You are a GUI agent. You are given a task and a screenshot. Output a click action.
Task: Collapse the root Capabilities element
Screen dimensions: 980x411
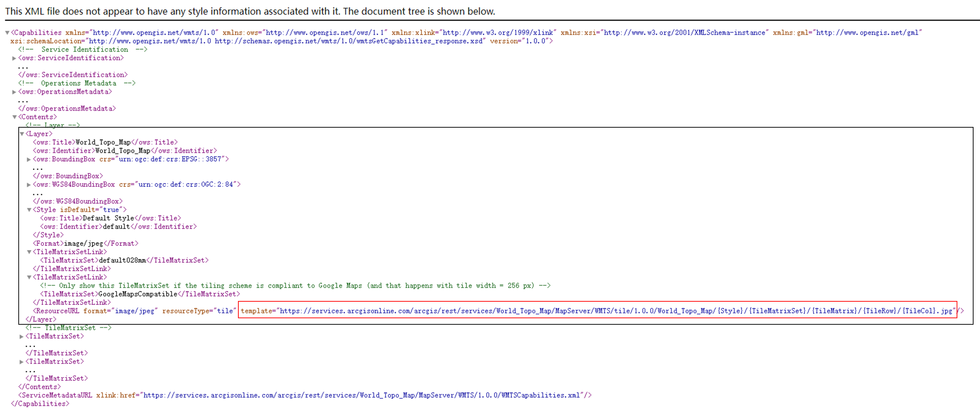(x=7, y=33)
